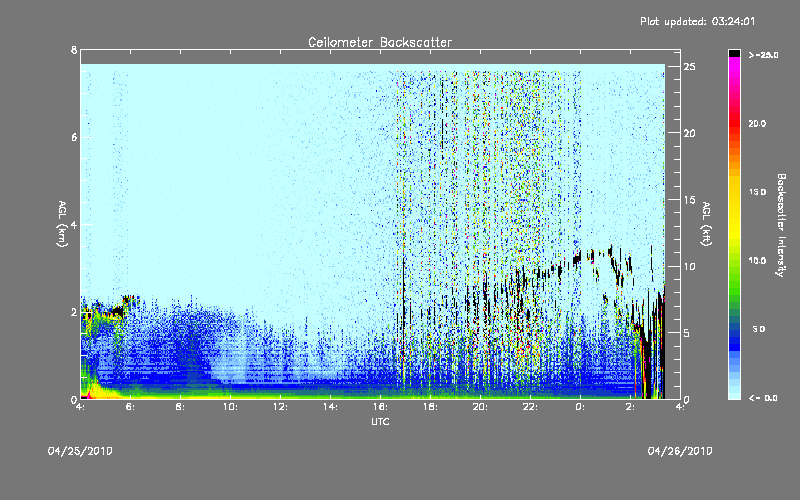The image size is (800, 500).
Task: Select the 22: hour tick on the UTC axis
Action: coord(531,407)
